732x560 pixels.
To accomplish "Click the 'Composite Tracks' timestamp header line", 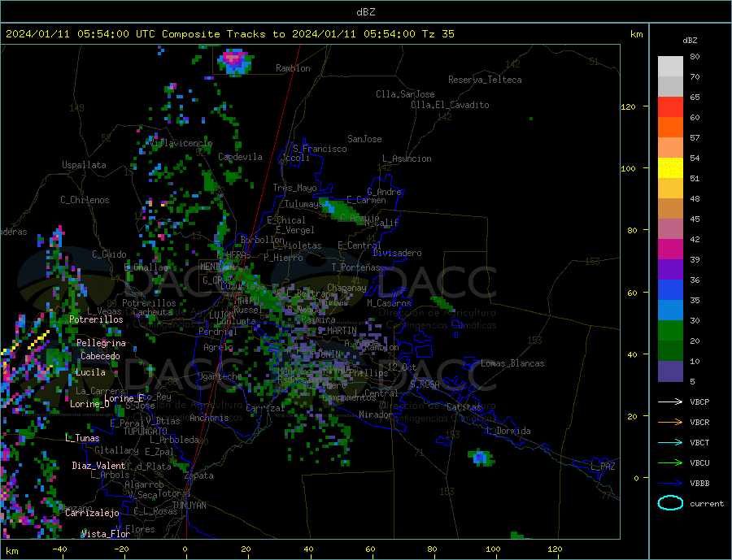I will [229, 34].
